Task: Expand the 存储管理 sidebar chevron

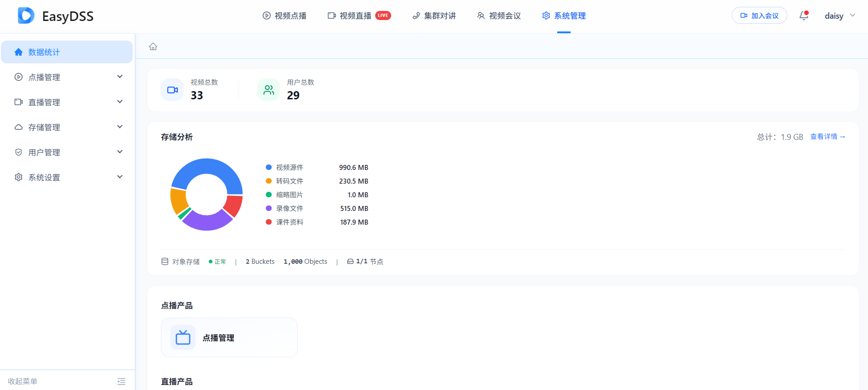Action: coord(120,127)
